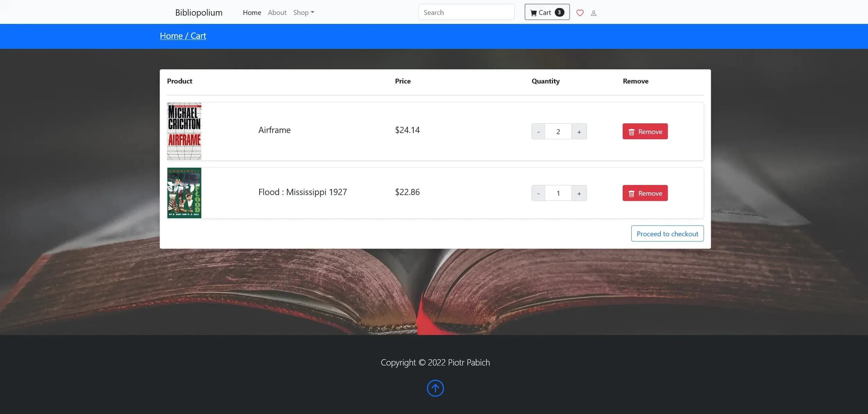Click the Home navigation menu item

pyautogui.click(x=252, y=12)
